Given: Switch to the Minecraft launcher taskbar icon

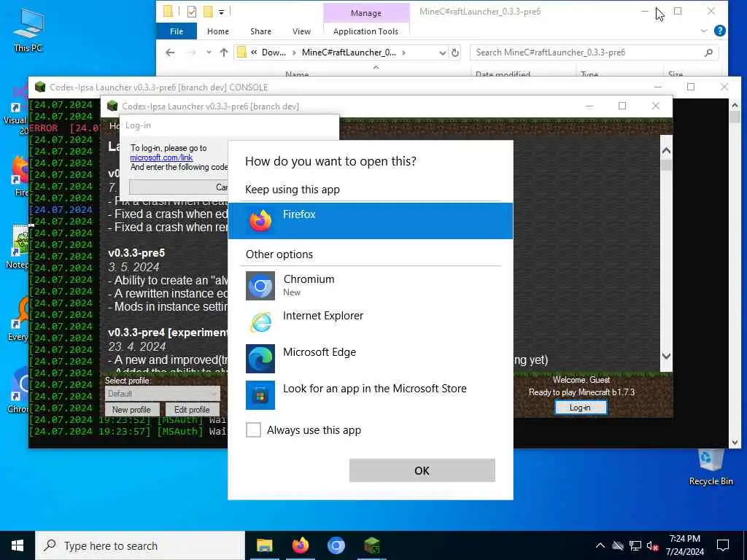Looking at the screenshot, I should point(371,545).
